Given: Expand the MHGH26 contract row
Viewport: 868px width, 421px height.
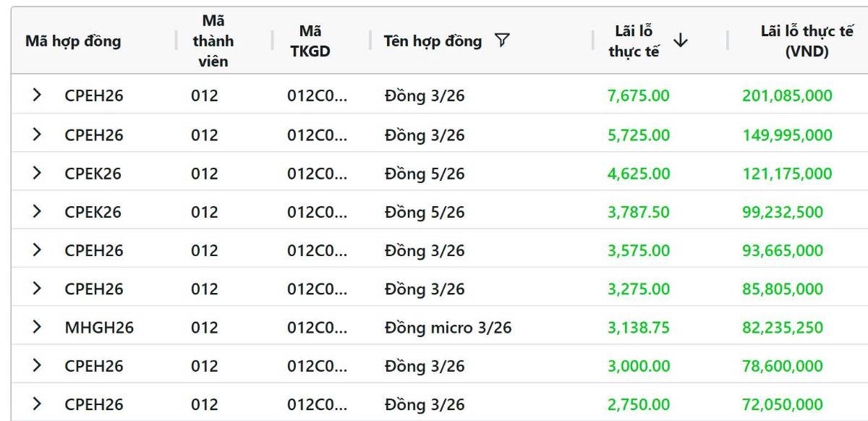Looking at the screenshot, I should pos(37,327).
